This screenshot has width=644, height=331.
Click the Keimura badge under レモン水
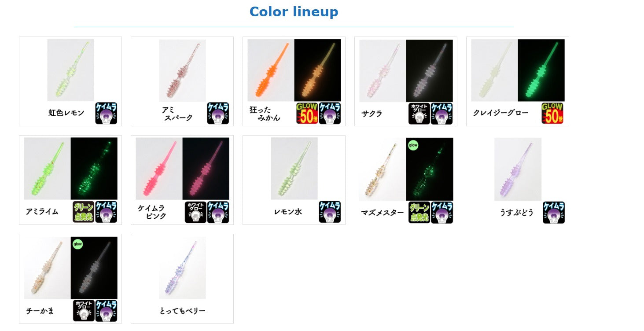coord(330,212)
